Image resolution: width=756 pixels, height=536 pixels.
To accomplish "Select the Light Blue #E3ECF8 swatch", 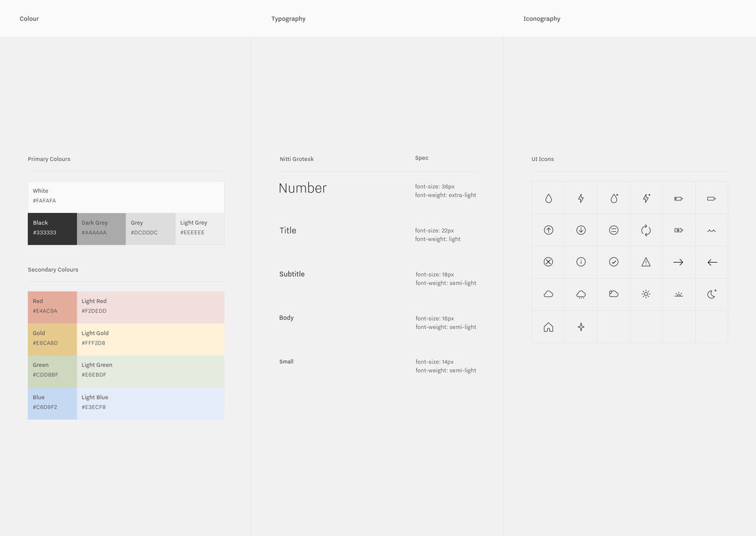I will 151,403.
